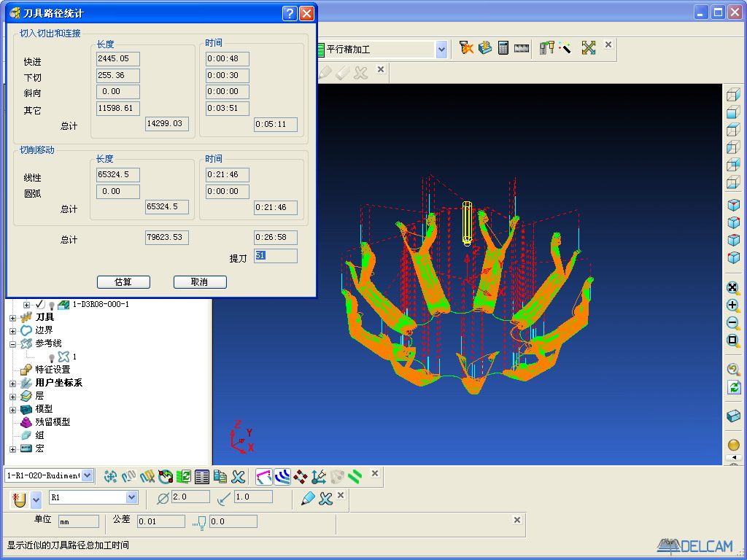The height and width of the screenshot is (560, 747).
Task: Expand the 边界 tree node
Action: pos(13,330)
